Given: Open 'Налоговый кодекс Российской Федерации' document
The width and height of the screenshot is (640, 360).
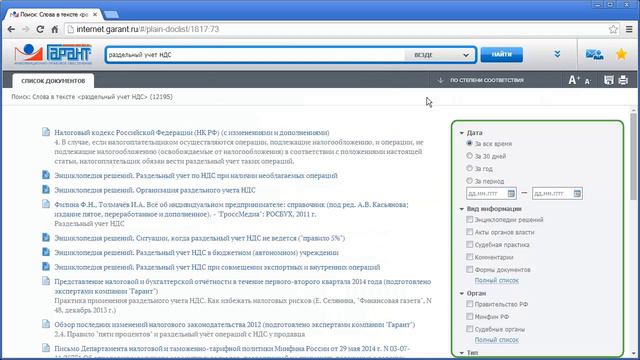Looking at the screenshot, I should click(192, 132).
